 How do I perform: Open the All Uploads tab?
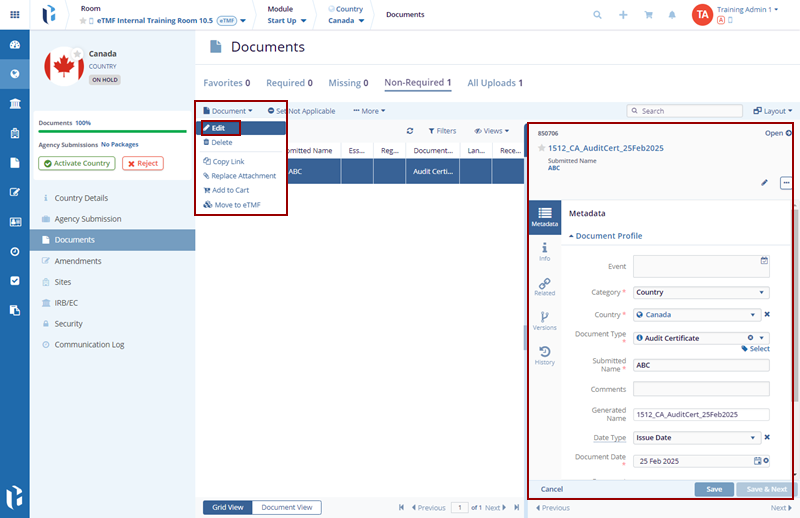[x=495, y=83]
